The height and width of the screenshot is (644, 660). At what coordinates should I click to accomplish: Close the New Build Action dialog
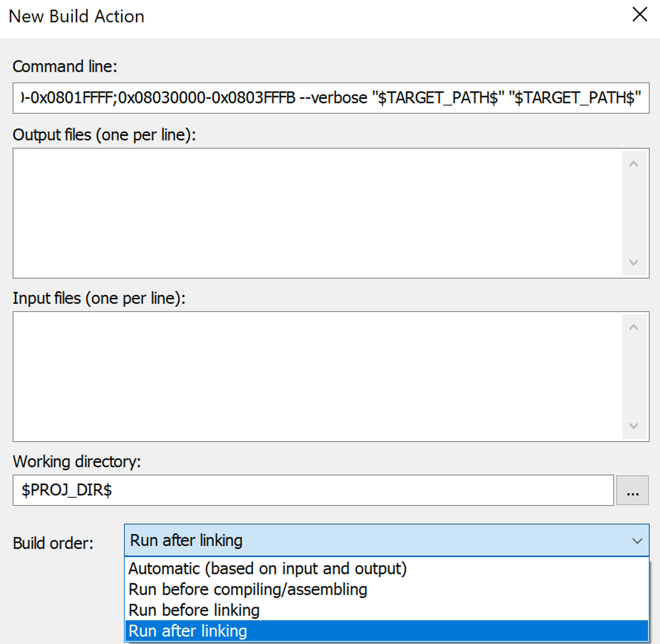pos(640,15)
